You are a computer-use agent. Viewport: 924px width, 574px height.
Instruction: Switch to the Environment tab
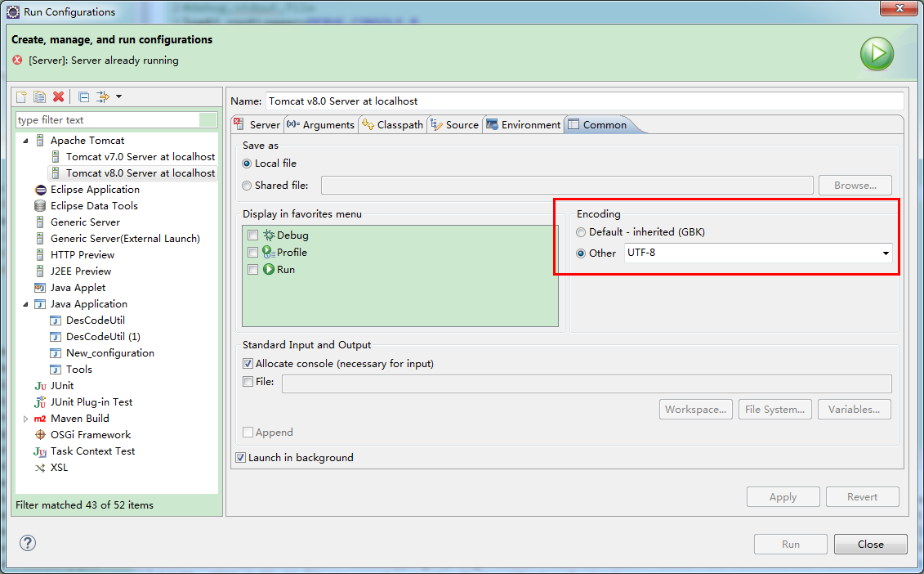(x=524, y=124)
